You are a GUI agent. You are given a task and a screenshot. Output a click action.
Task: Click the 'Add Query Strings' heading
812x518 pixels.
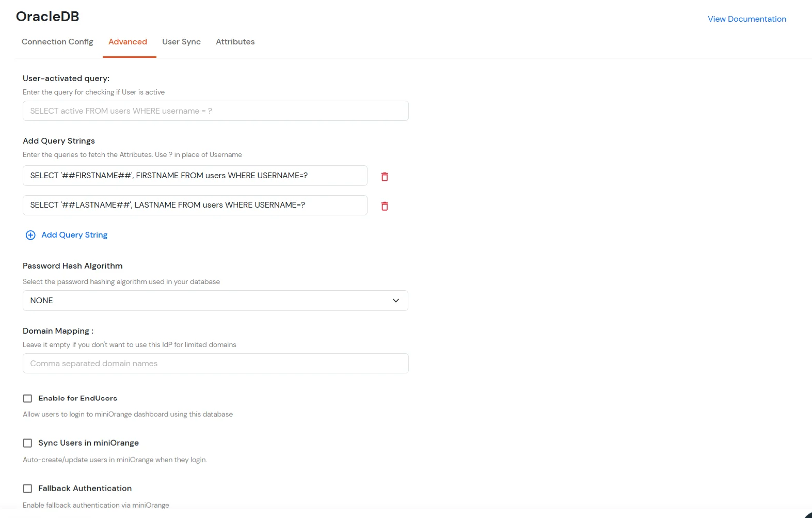59,141
